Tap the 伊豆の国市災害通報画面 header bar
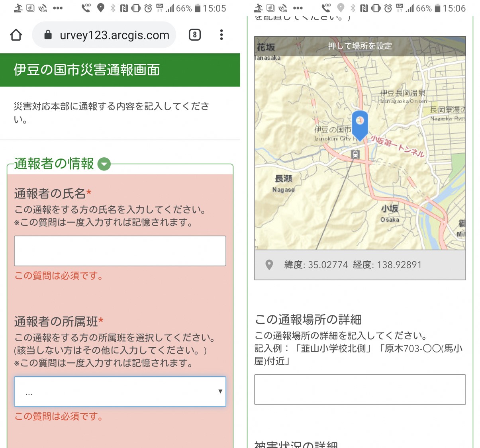The height and width of the screenshot is (448, 480). 120,70
